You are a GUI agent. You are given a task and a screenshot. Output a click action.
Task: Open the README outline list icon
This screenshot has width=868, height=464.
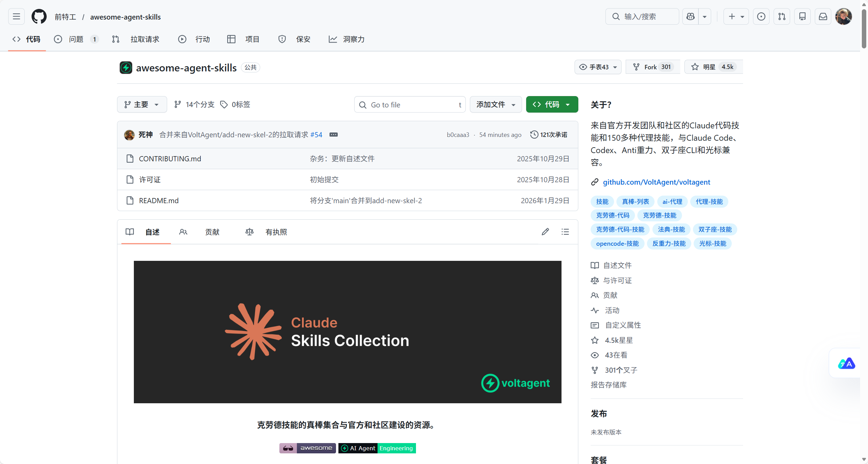click(565, 232)
